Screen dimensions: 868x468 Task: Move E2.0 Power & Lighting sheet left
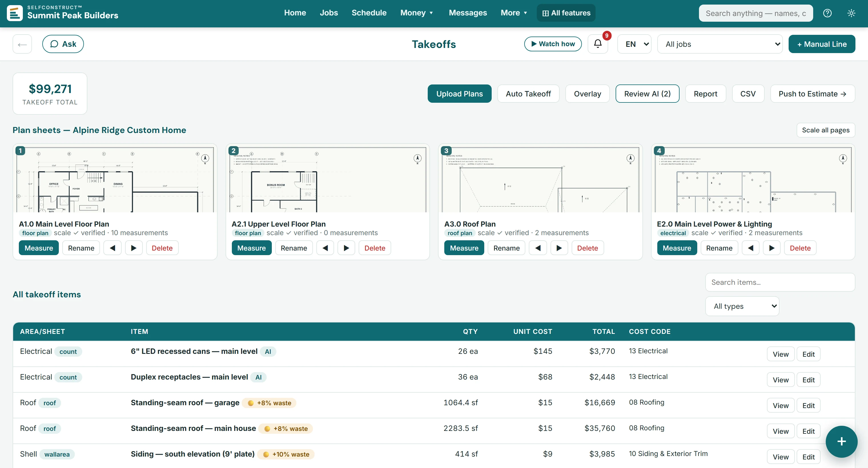tap(751, 248)
